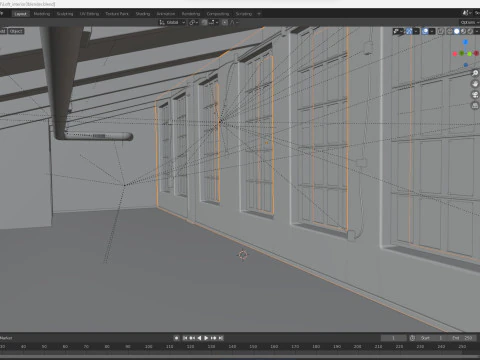
Task: Click the negative Z axis gizmo dot
Action: [x=466, y=65]
